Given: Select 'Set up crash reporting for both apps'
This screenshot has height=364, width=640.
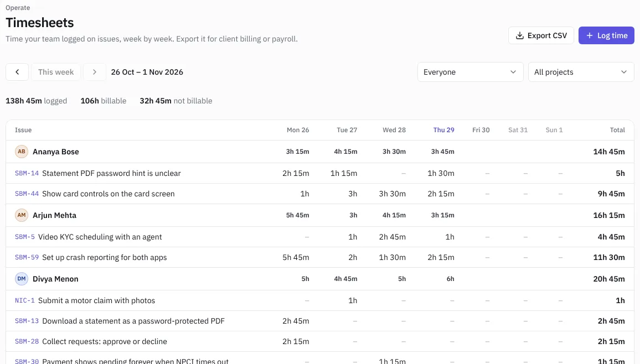Looking at the screenshot, I should (105, 257).
